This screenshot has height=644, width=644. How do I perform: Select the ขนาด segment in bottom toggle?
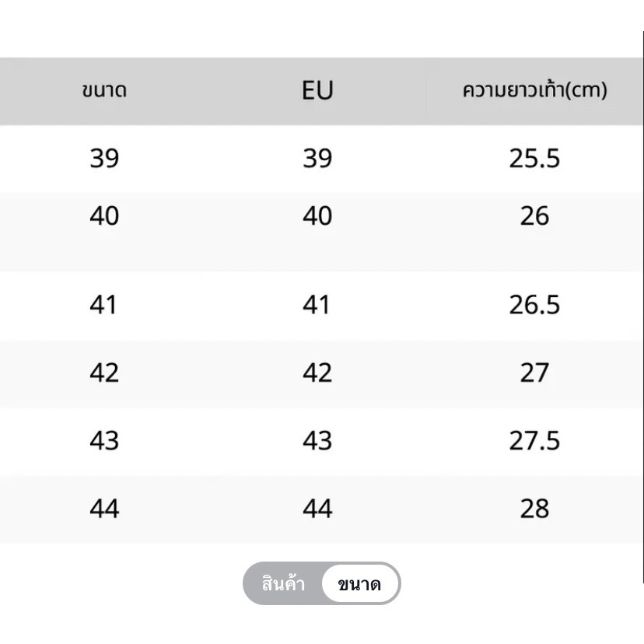[x=359, y=584]
